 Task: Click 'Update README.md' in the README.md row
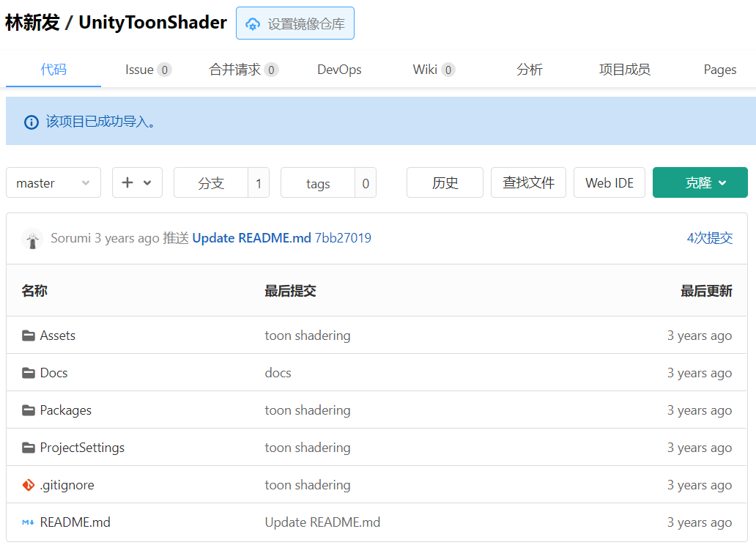coord(322,522)
